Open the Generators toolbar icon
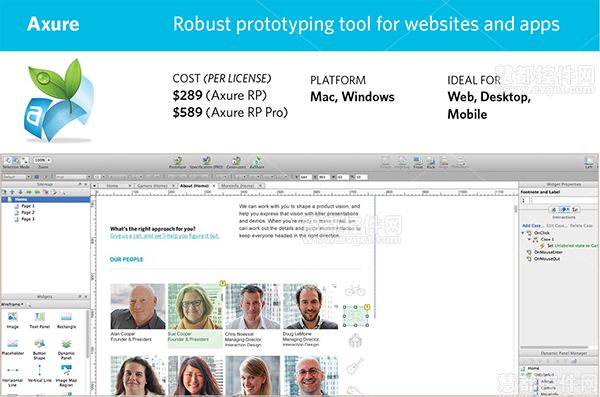Image resolution: width=600 pixels, height=397 pixels. [x=236, y=162]
